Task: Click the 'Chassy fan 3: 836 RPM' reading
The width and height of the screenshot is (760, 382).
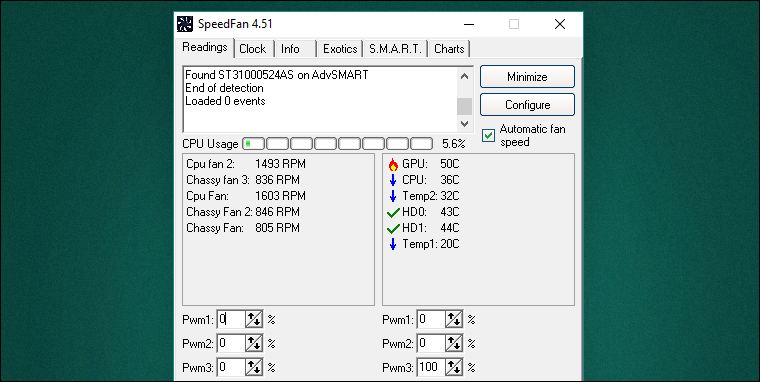Action: [x=243, y=180]
